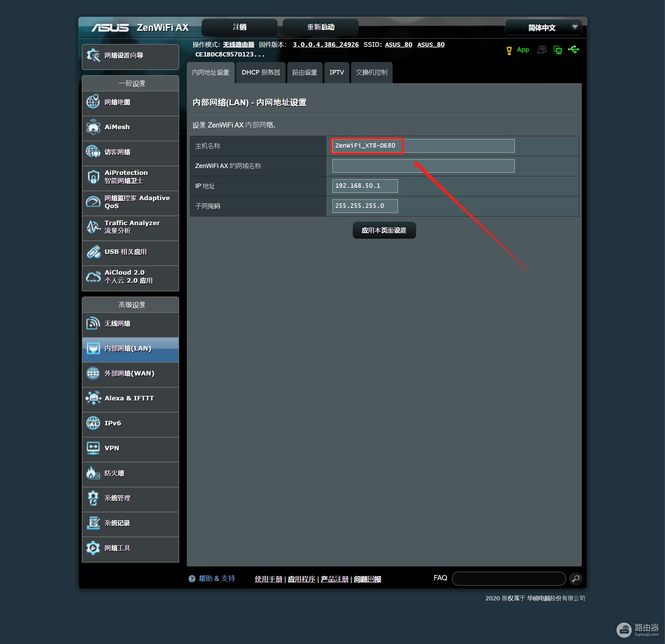Click the 帮助 & 支持 link
Image resolution: width=665 pixels, height=644 pixels.
(217, 579)
